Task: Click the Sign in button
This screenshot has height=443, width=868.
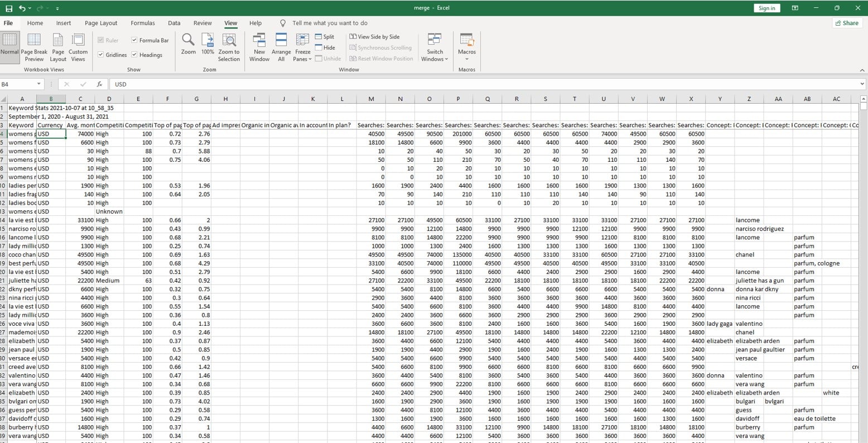Action: click(x=766, y=8)
